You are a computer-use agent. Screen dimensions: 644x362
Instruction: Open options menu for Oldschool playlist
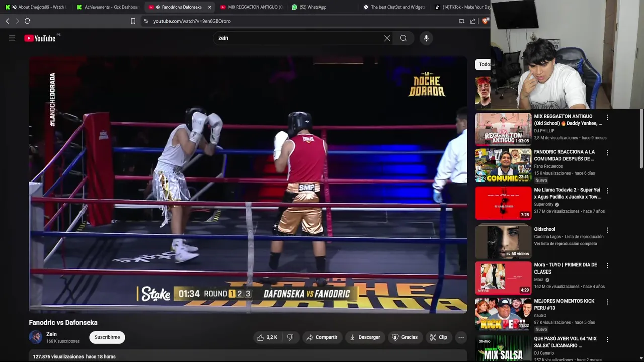coord(607,230)
